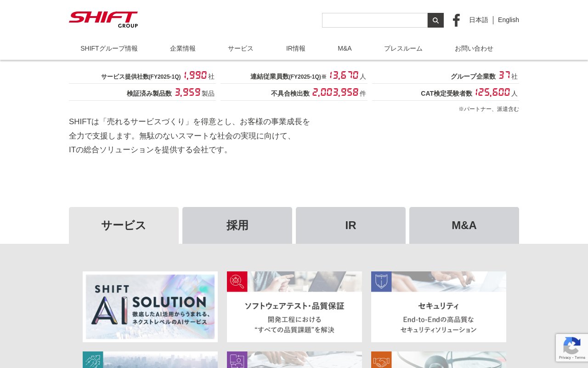This screenshot has height=368, width=588.
Task: Open the セキュリティ service card
Action: coord(439,307)
